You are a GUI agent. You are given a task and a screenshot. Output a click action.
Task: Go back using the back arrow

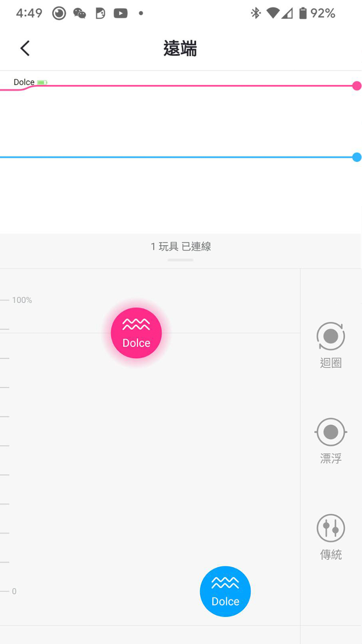[x=25, y=48]
